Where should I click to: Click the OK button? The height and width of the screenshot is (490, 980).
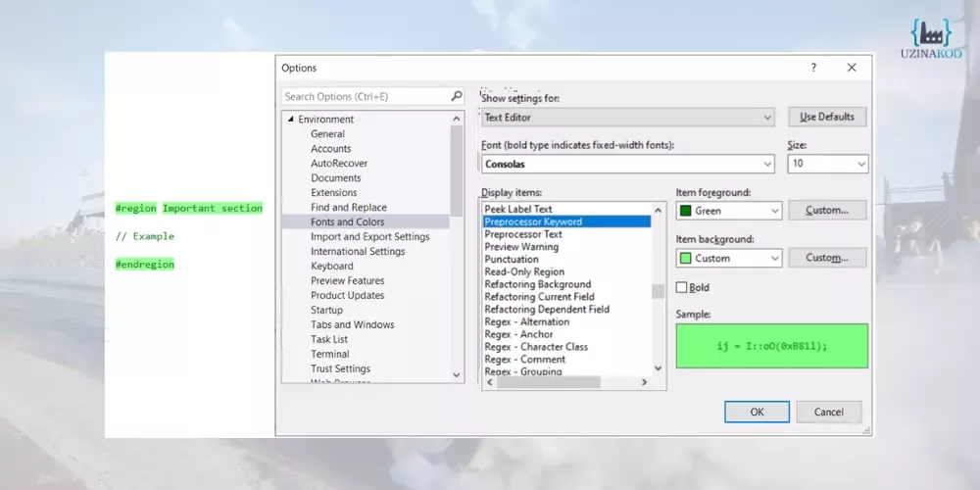tap(757, 412)
